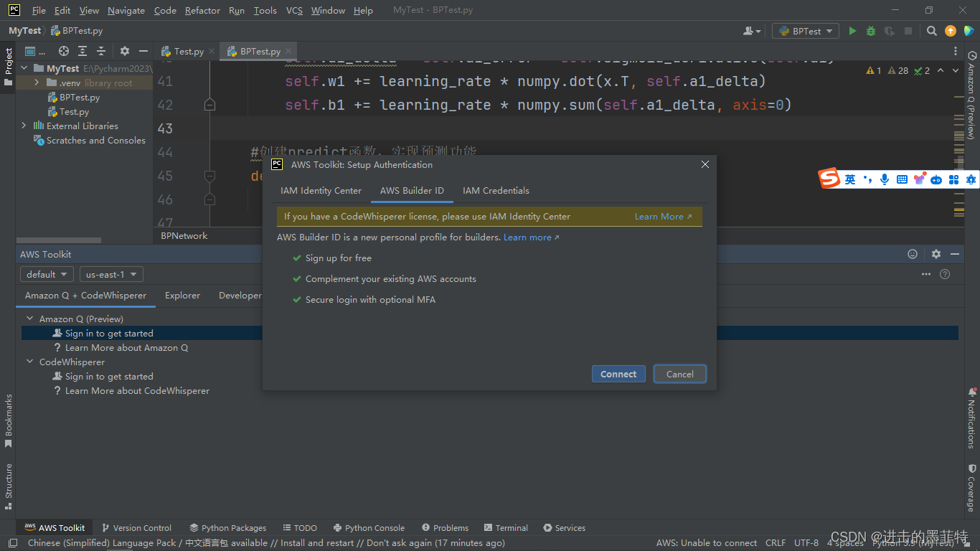The height and width of the screenshot is (551, 980).
Task: Open Python Console tool window
Action: pos(368,527)
